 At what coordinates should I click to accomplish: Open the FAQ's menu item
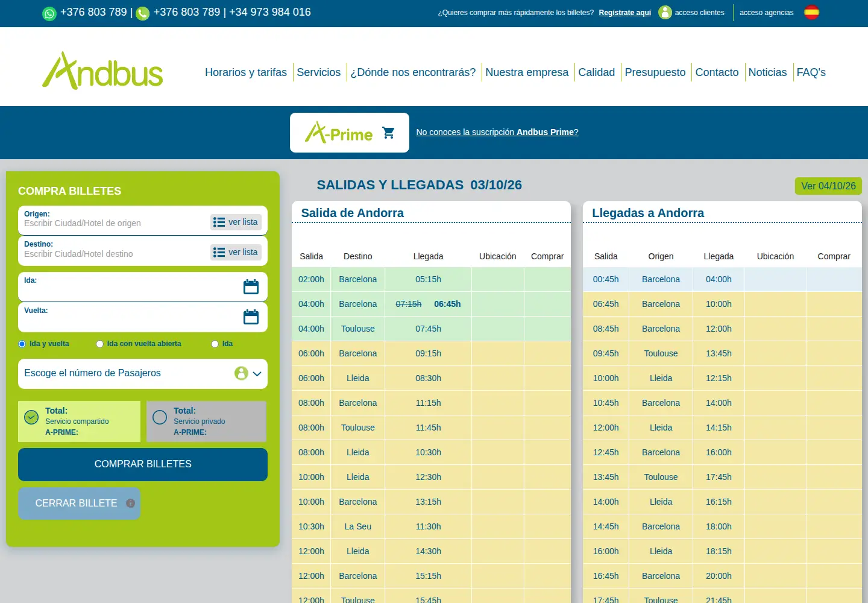811,72
